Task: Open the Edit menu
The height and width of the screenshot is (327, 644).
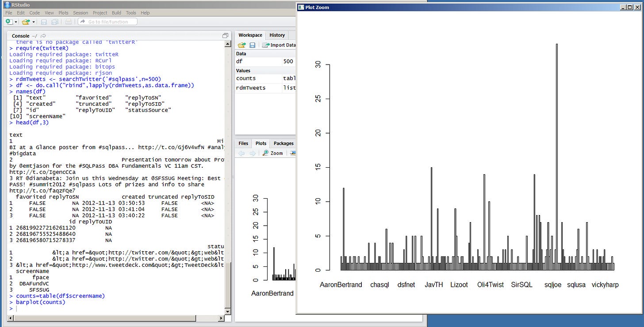Action: tap(21, 13)
